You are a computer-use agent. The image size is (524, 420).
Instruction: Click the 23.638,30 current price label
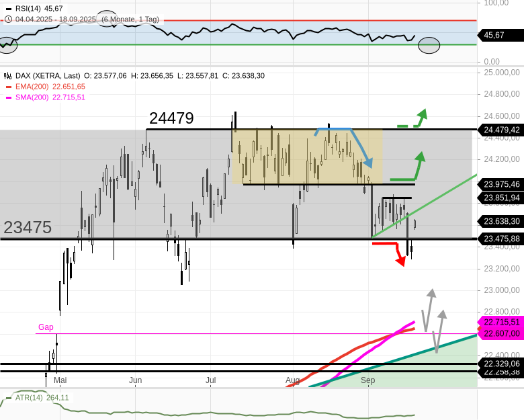tap(501, 221)
